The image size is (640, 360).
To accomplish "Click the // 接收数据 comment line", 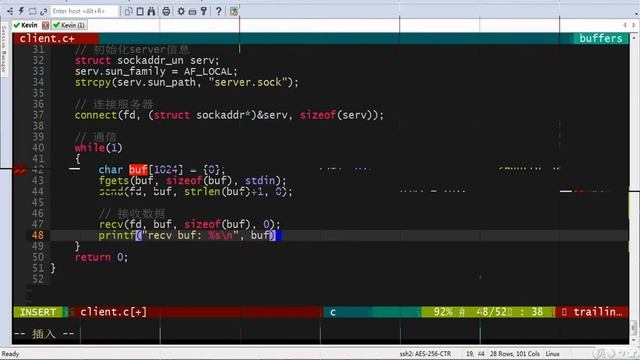I will click(x=132, y=213).
